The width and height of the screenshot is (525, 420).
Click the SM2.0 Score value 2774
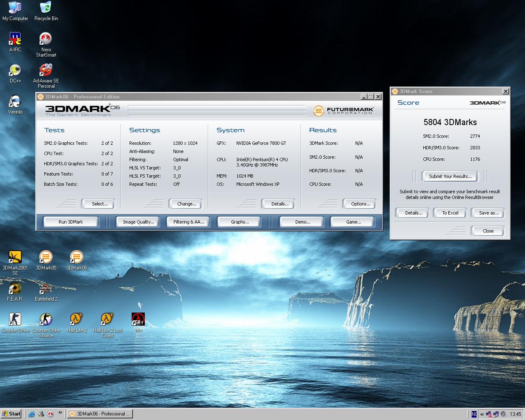pos(475,136)
